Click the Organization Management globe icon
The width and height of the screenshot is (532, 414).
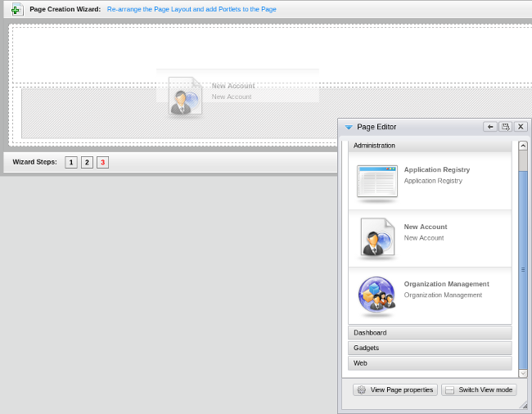[x=377, y=295]
